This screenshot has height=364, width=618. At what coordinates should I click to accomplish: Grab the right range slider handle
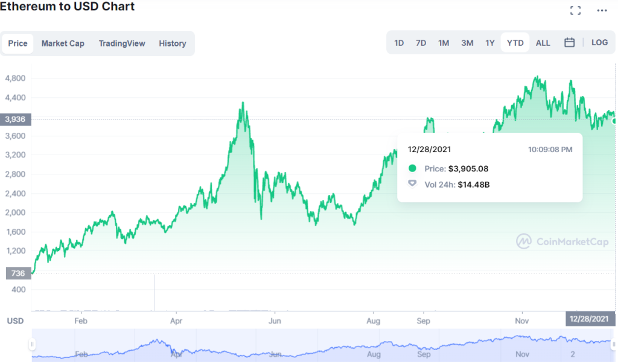click(613, 344)
